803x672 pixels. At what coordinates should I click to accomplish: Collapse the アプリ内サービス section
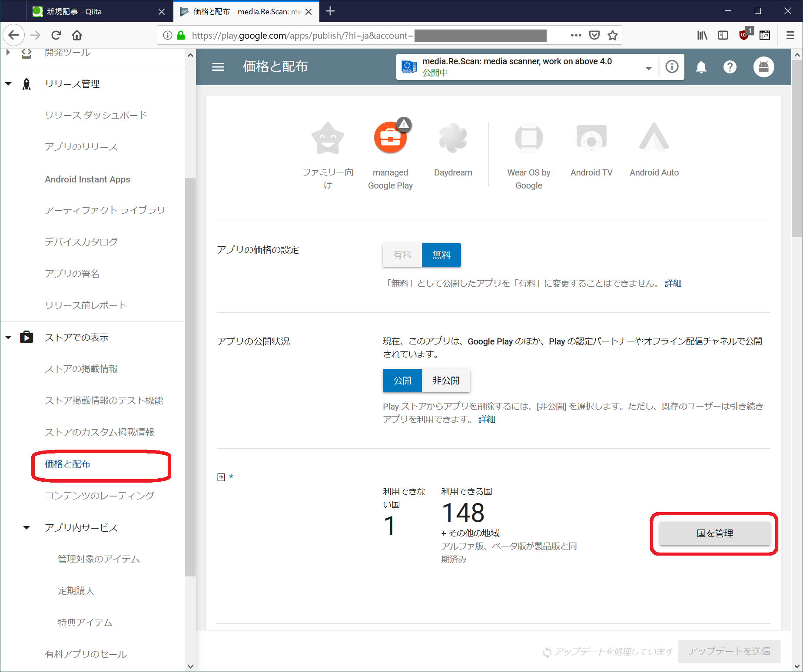pyautogui.click(x=27, y=528)
